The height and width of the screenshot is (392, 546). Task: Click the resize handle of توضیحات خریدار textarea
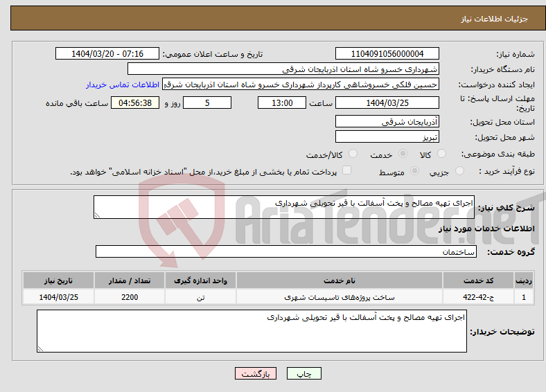(40, 348)
